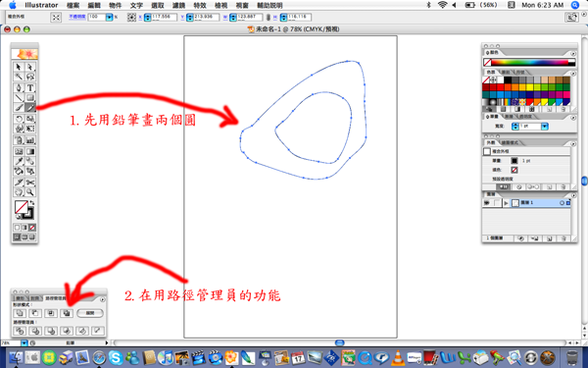Image resolution: width=588 pixels, height=368 pixels.
Task: Select the Color fill mode button in toolbox
Action: pyautogui.click(x=17, y=228)
